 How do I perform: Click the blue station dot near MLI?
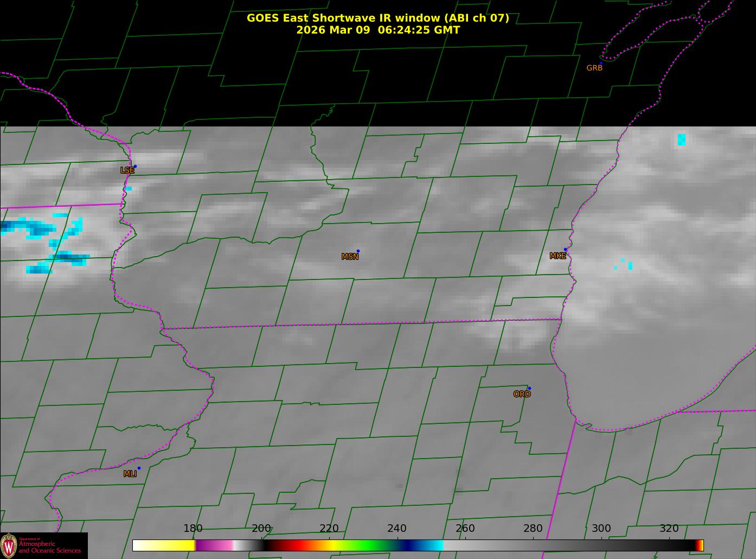click(139, 468)
